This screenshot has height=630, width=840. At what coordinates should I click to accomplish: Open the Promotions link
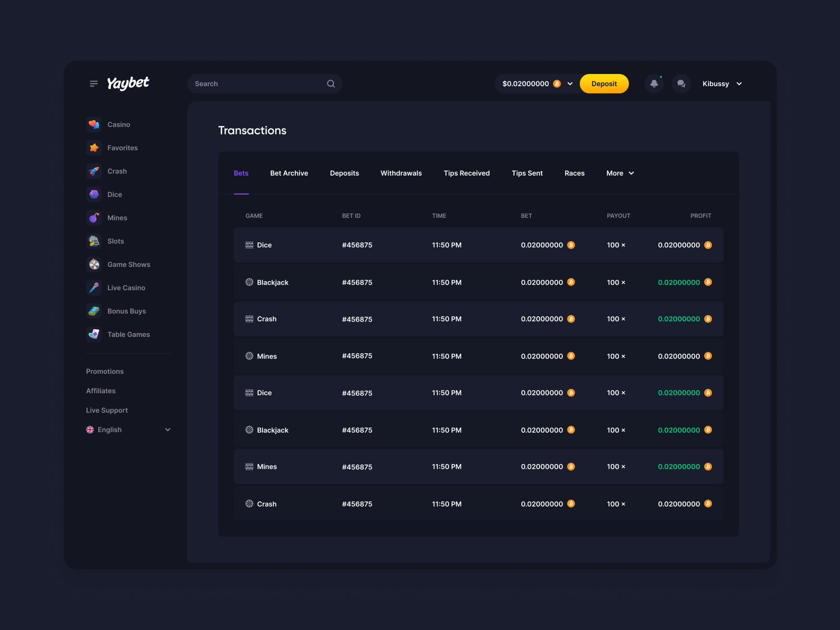pyautogui.click(x=105, y=372)
